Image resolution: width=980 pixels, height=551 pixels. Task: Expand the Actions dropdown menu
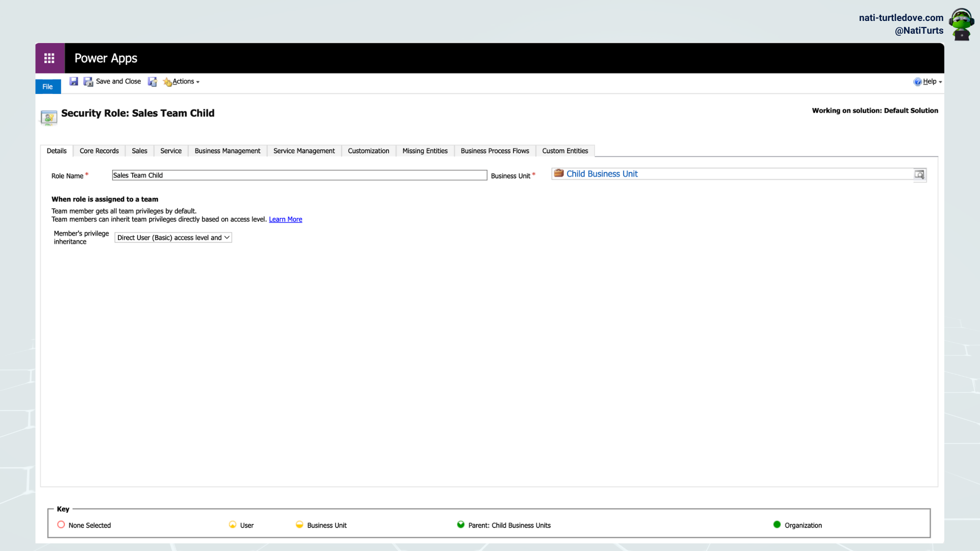pos(181,82)
